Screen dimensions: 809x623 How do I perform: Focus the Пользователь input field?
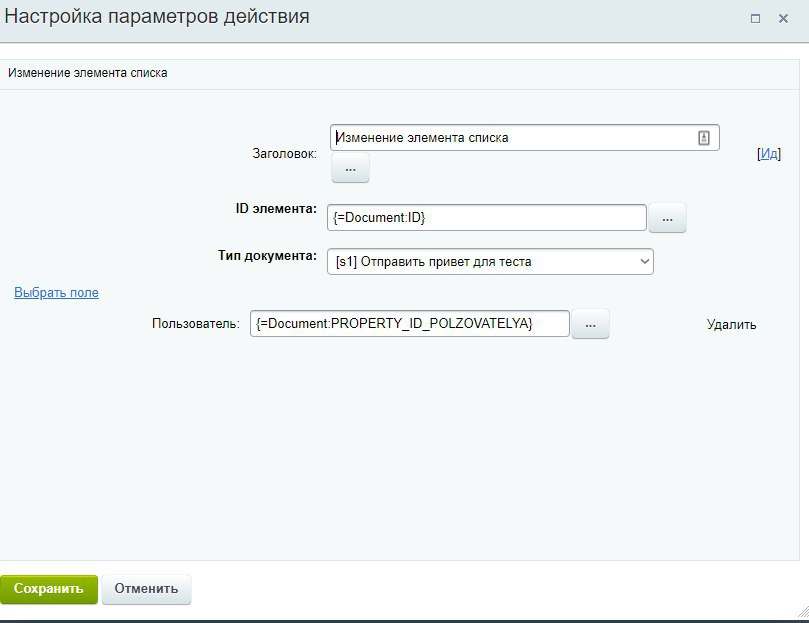click(x=410, y=324)
